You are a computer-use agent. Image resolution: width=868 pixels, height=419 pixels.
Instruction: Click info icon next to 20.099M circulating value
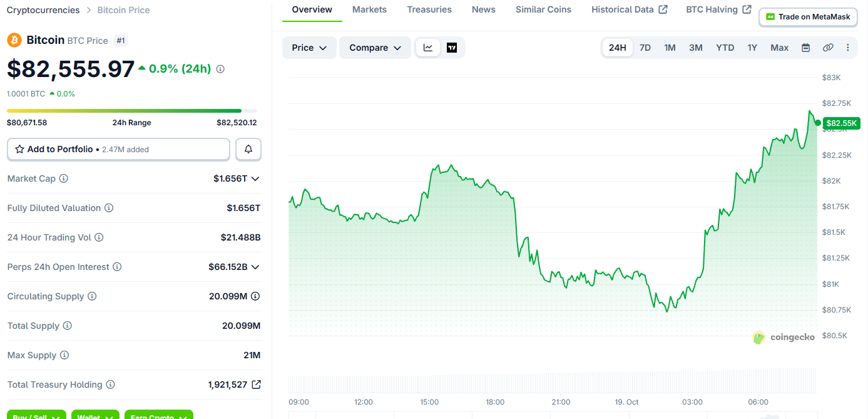pyautogui.click(x=255, y=296)
